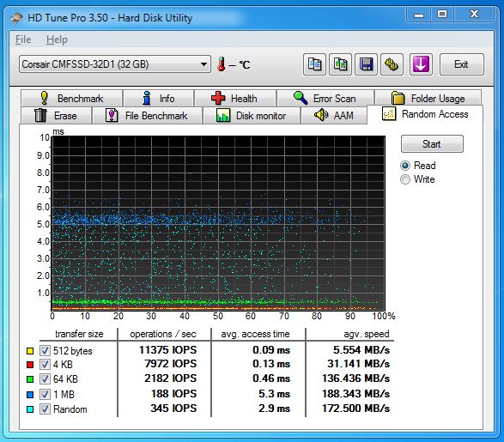Click the copy text to clipboard icon
The width and height of the screenshot is (504, 442).
pos(314,64)
